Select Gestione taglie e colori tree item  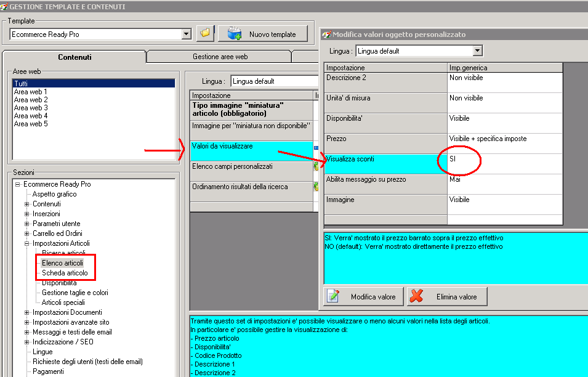click(x=75, y=293)
